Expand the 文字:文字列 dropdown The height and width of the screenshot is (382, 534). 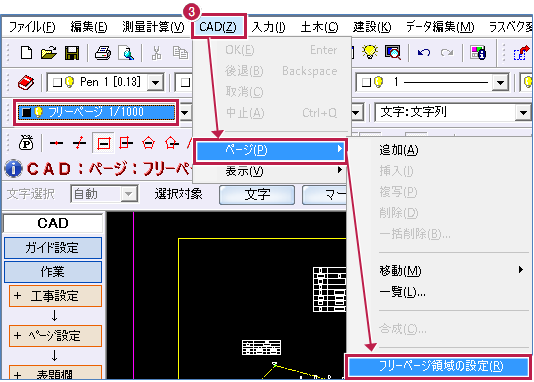[523, 112]
